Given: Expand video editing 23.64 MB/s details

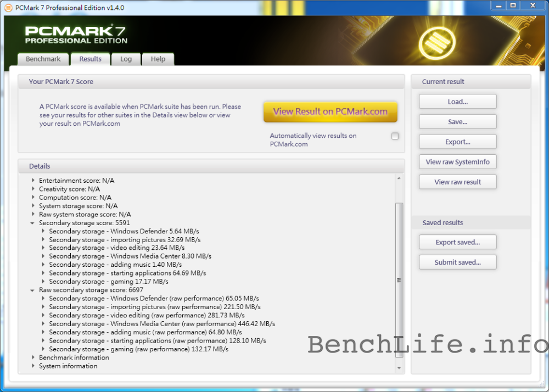Looking at the screenshot, I should coord(43,248).
